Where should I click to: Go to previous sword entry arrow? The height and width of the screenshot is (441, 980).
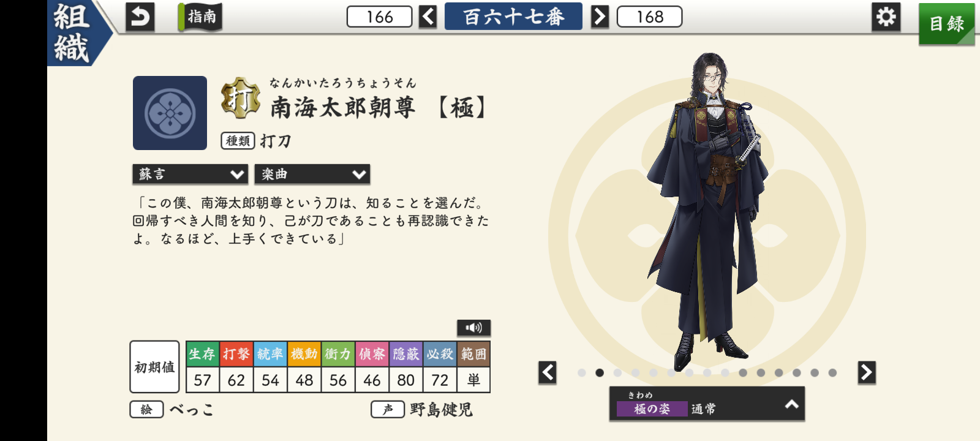coord(428,17)
